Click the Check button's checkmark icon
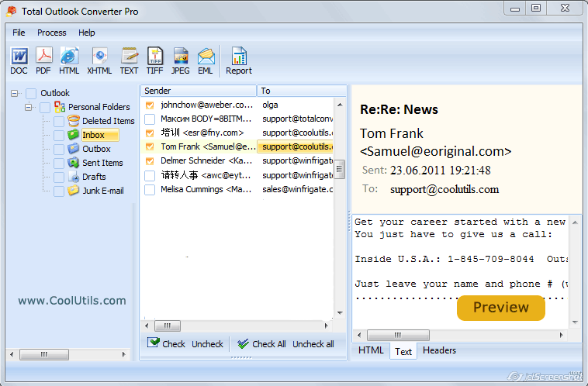The image size is (588, 386). pyautogui.click(x=154, y=343)
